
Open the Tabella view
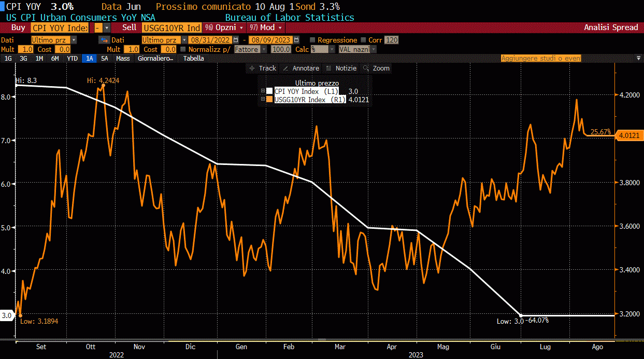(x=193, y=59)
